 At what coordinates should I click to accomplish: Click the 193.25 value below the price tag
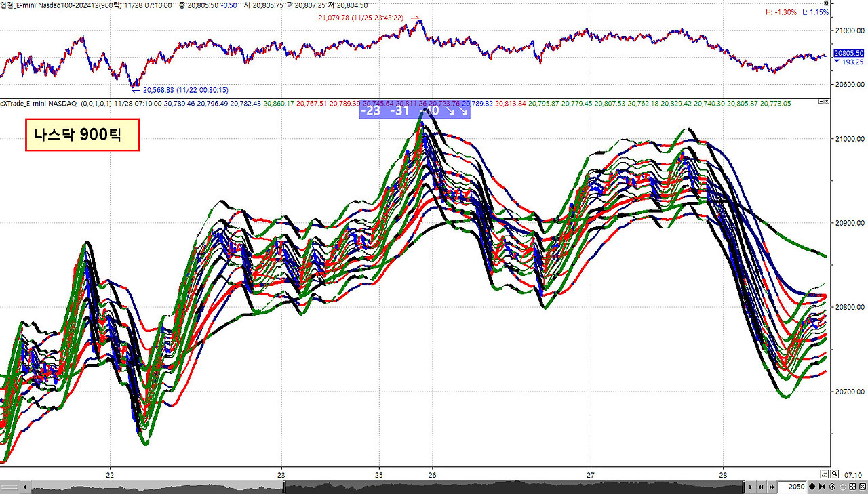pos(853,62)
